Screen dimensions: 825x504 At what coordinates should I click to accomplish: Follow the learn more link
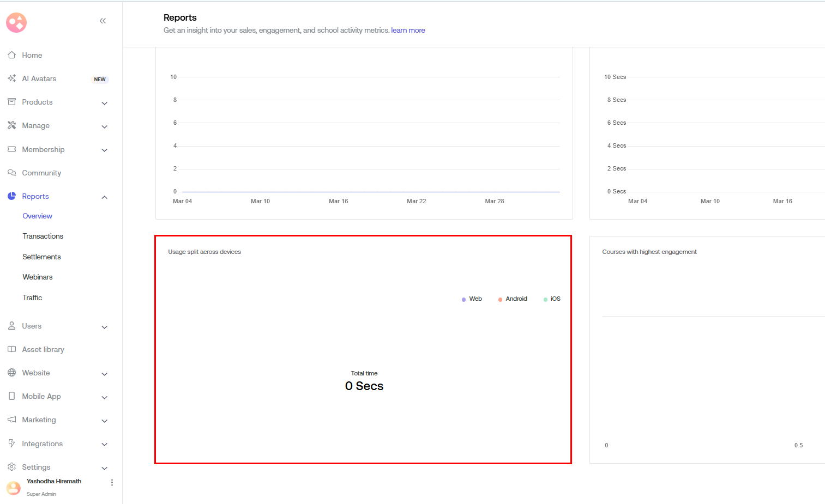coord(408,31)
